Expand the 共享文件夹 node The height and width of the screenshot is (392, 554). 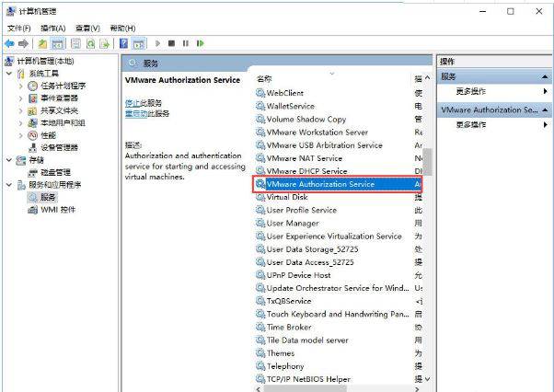click(x=21, y=111)
